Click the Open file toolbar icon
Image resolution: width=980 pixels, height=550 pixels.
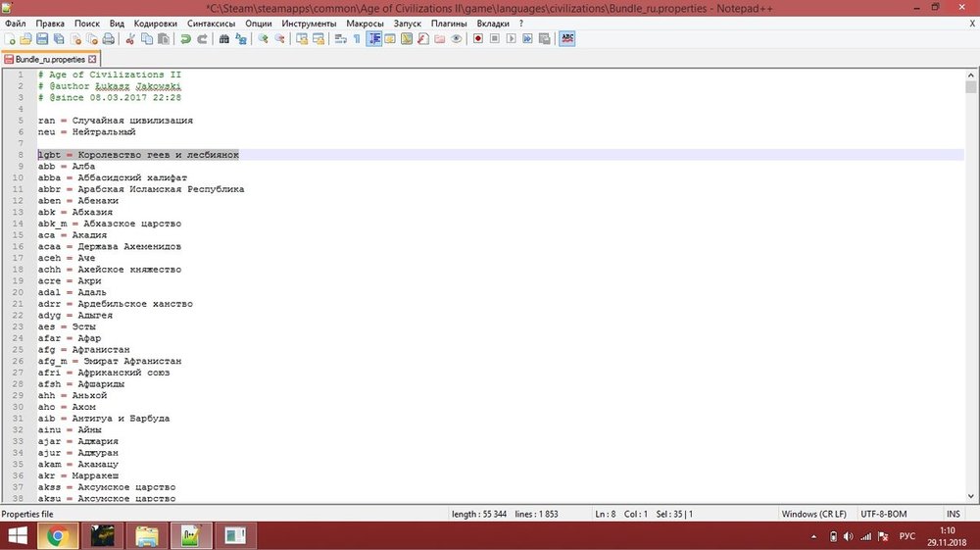pos(25,39)
